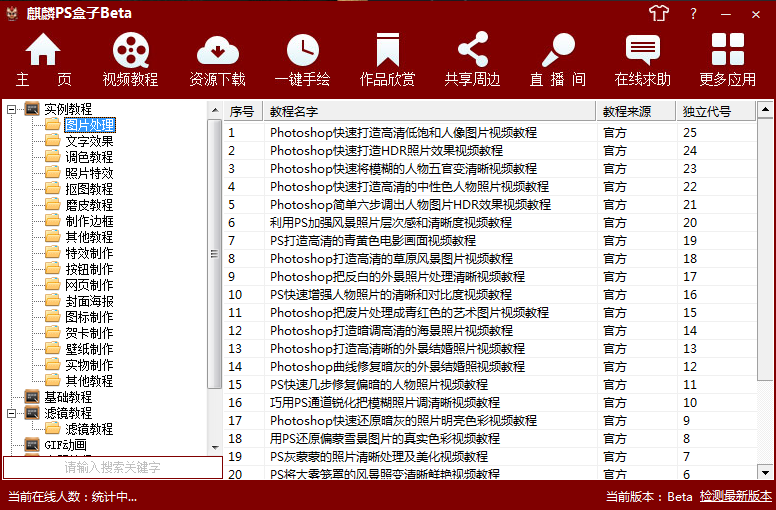The image size is (776, 510).
Task: Select the GIF动画 tree label
Action: [x=65, y=445]
